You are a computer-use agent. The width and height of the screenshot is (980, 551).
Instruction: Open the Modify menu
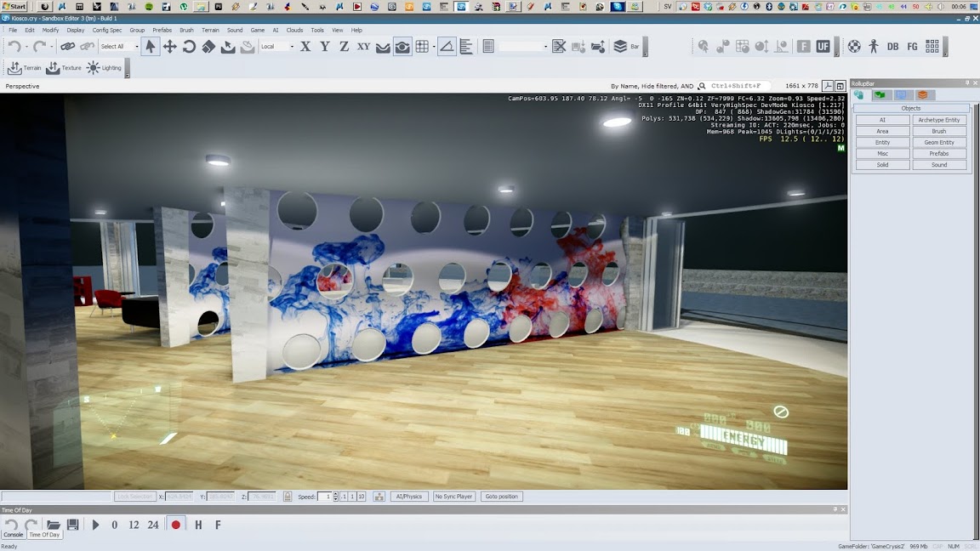pos(50,30)
